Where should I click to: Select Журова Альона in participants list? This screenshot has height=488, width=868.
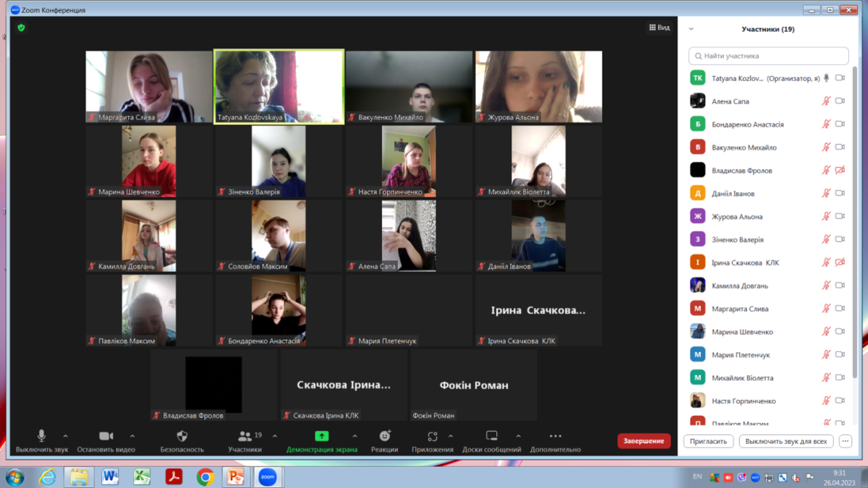tap(736, 216)
